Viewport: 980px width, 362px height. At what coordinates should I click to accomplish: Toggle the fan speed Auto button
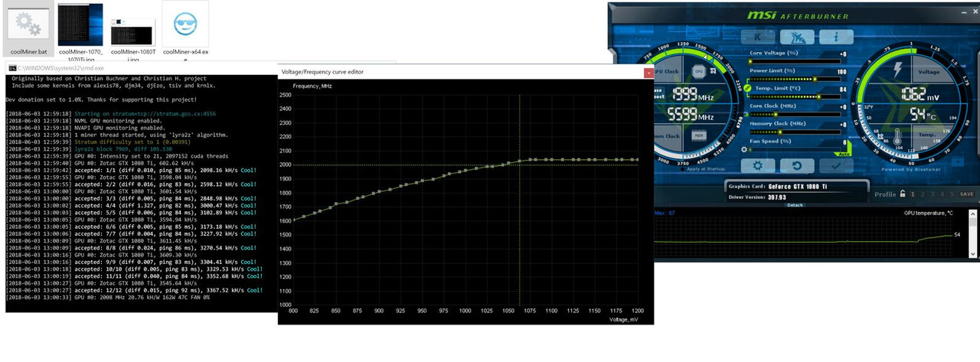pos(844,155)
